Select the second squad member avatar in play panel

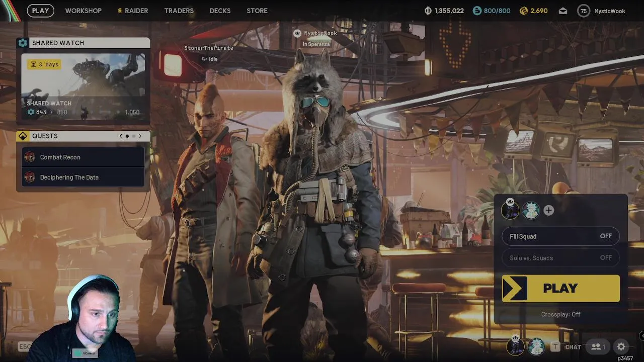(530, 211)
